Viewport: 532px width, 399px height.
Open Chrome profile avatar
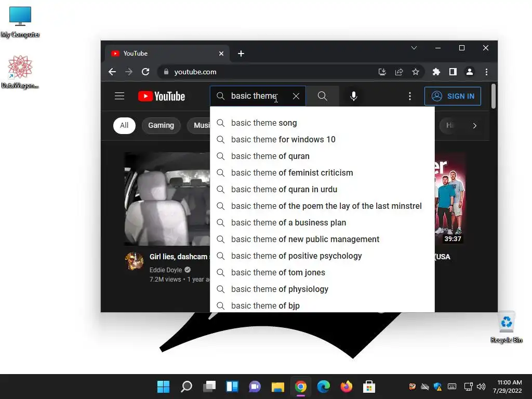click(470, 72)
